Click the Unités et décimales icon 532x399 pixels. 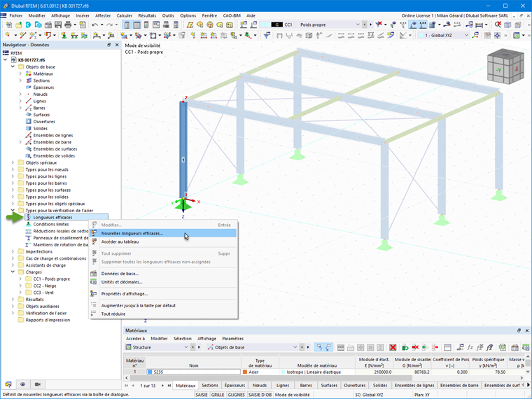click(94, 282)
